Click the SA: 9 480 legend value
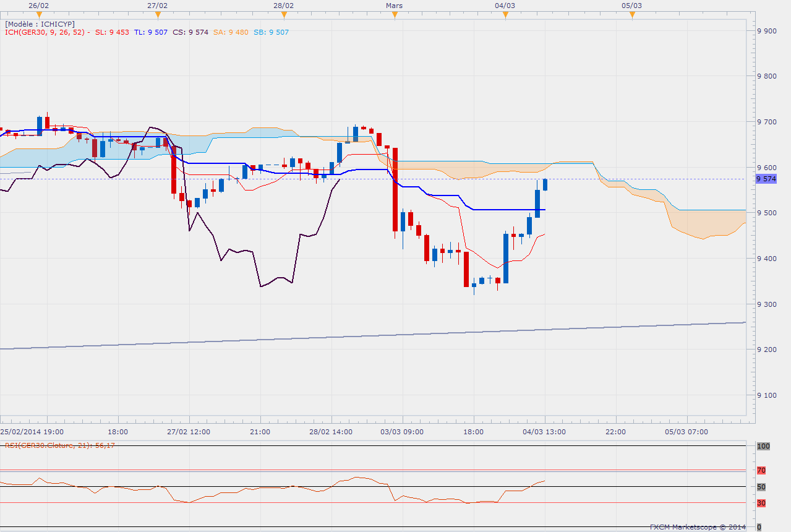Image resolution: width=791 pixels, height=532 pixels. 231,32
